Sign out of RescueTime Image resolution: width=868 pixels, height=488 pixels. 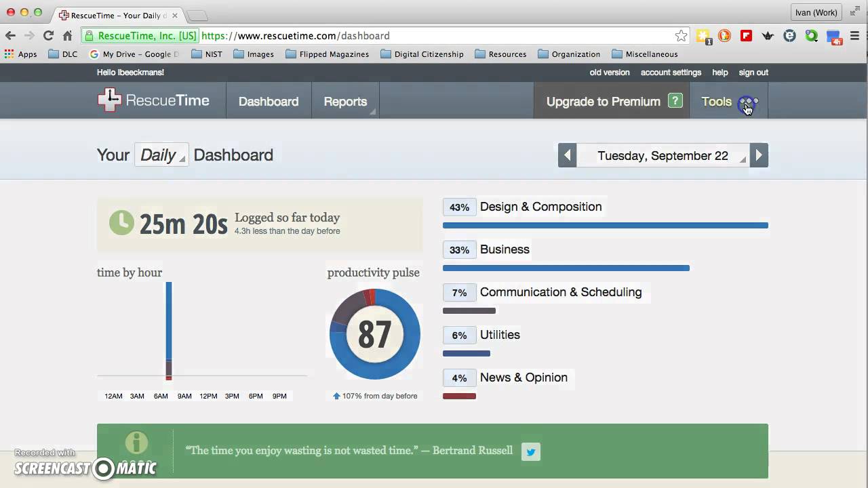tap(753, 73)
